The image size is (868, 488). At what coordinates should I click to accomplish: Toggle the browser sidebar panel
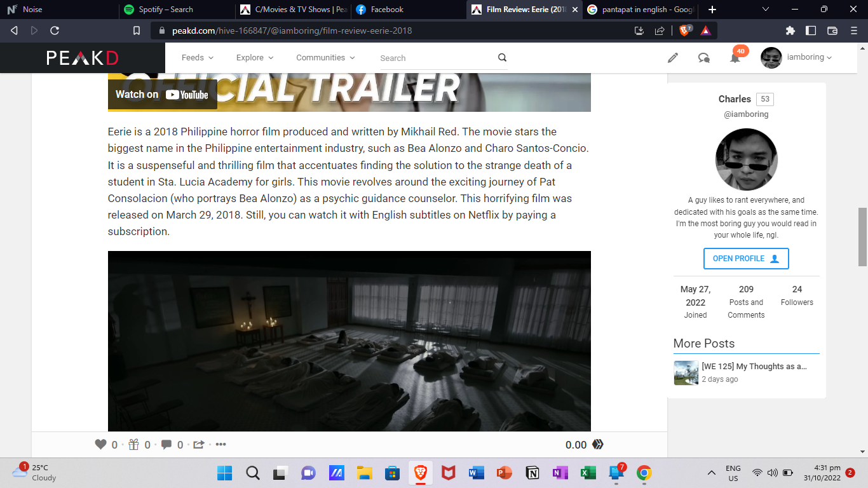coord(811,30)
